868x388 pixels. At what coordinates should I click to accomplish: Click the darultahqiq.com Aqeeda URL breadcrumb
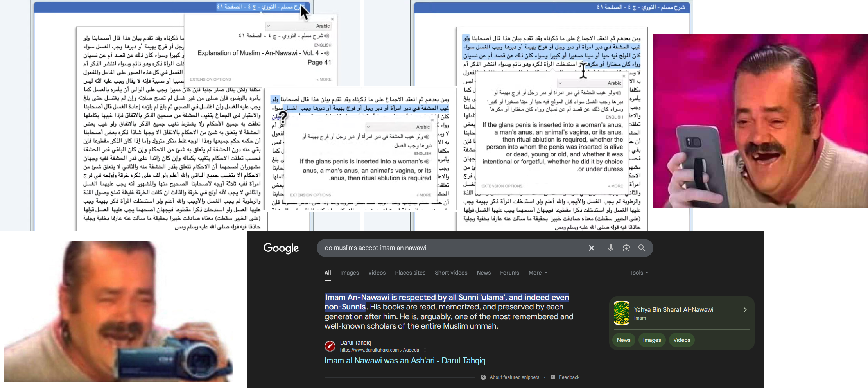[x=379, y=350]
